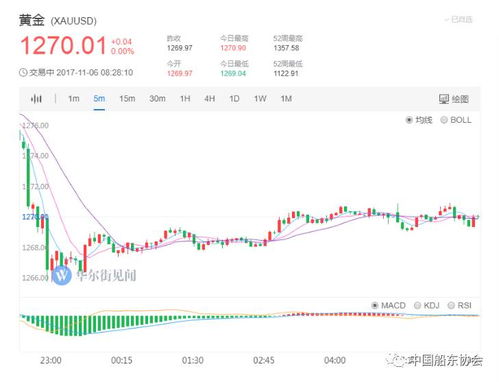Switch to the 1W timeframe tab

(260, 99)
